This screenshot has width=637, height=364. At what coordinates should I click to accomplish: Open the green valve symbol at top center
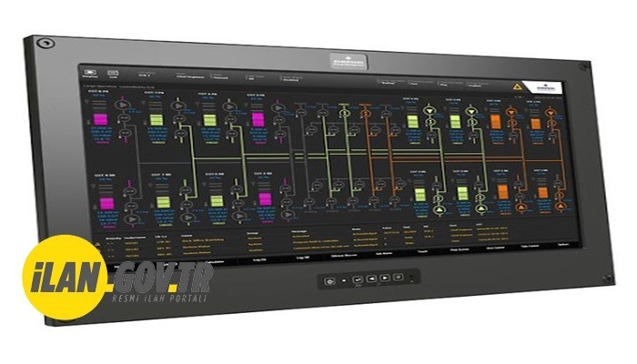[x=345, y=113]
